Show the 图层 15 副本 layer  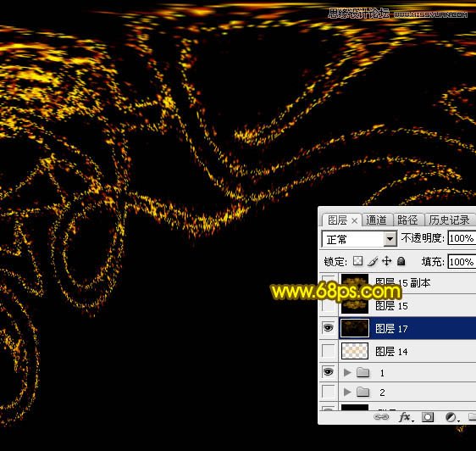328,281
